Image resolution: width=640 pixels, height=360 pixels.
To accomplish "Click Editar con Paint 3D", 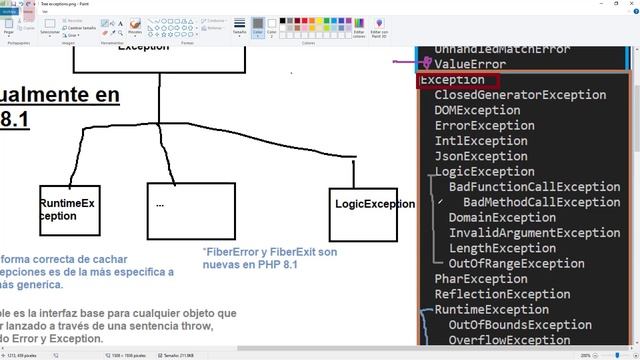I will click(379, 27).
